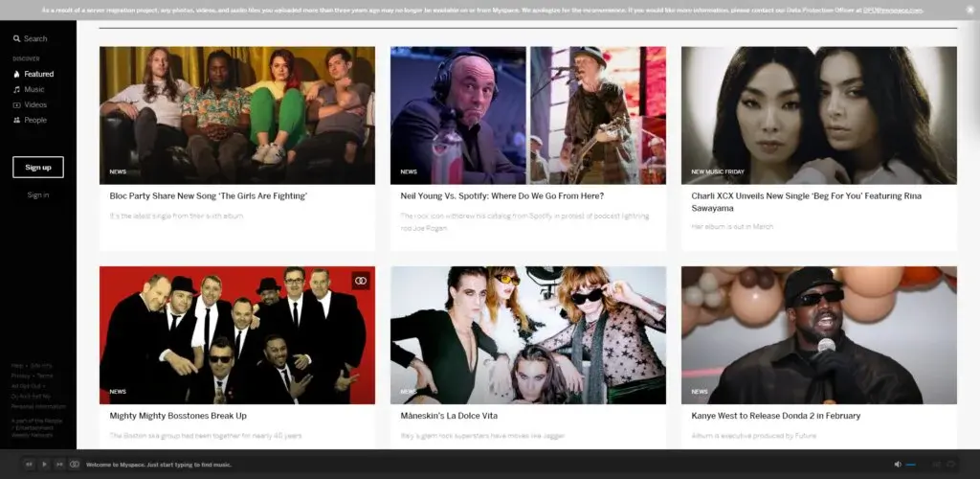Click the next track button in player
This screenshot has width=980, height=479.
tap(59, 464)
